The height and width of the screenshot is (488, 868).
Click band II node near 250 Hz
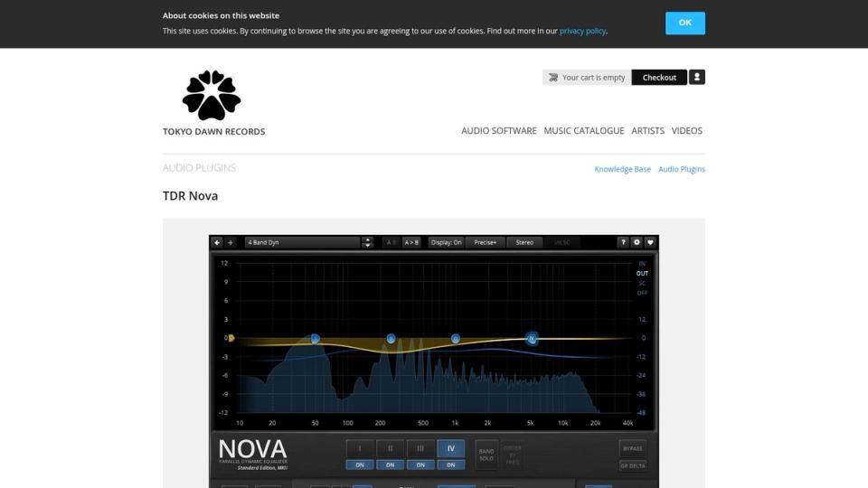coord(391,339)
